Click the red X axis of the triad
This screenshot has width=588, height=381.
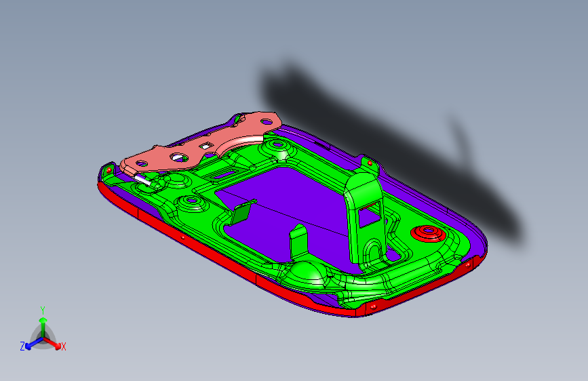coord(53,343)
